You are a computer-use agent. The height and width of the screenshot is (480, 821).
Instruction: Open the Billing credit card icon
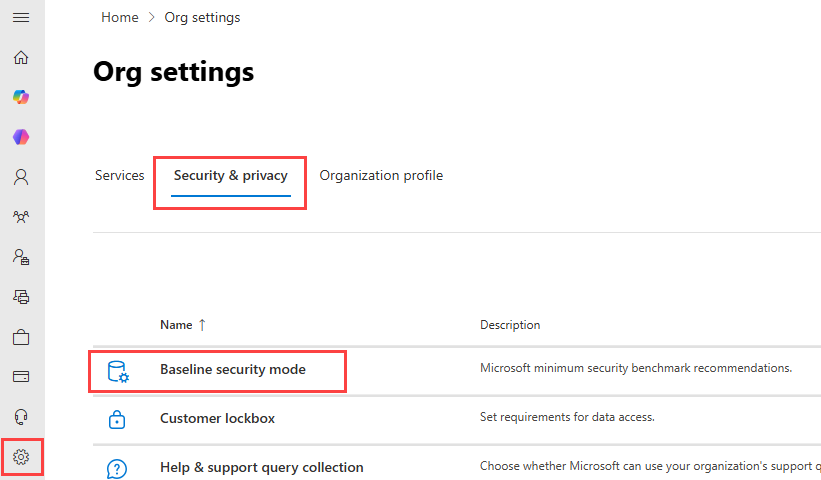coord(21,377)
